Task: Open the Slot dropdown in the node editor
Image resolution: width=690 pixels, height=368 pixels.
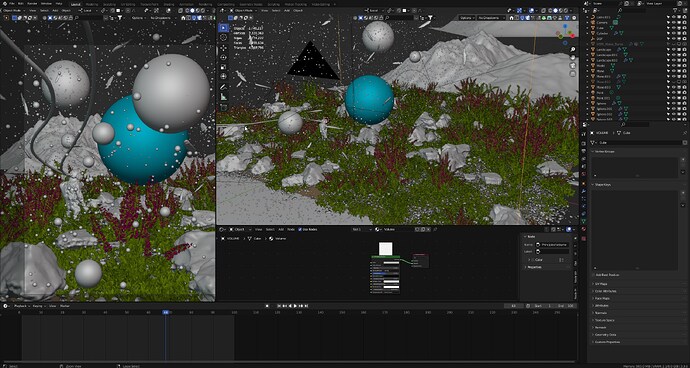Action: (362, 229)
